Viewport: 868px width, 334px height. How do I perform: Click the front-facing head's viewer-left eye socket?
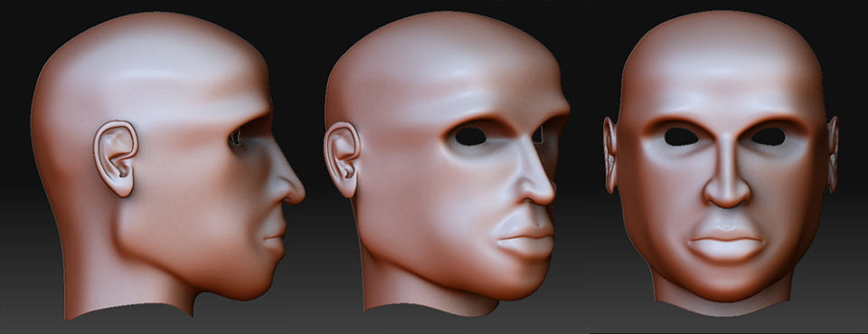coord(682,137)
